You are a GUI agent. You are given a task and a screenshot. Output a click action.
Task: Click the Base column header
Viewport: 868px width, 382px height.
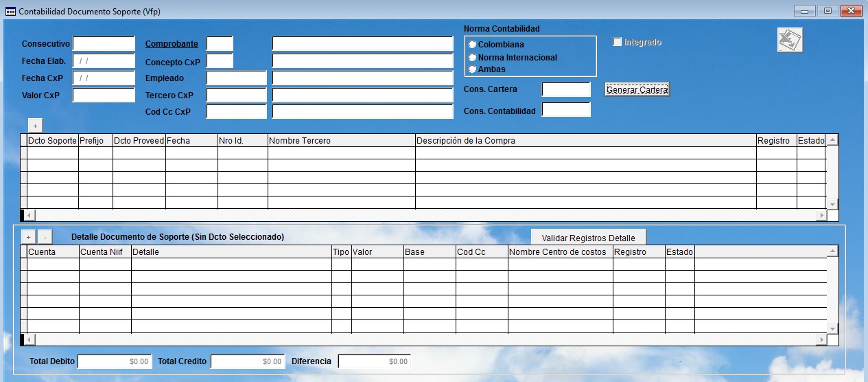430,252
